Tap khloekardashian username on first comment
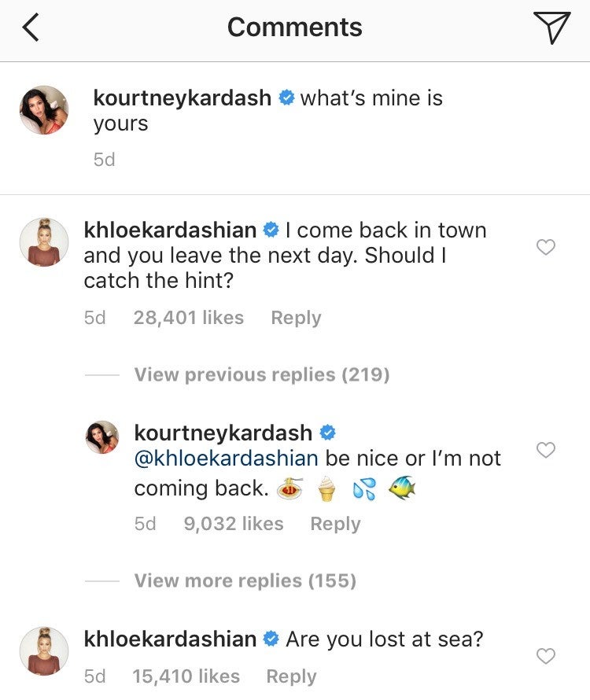 [x=170, y=230]
